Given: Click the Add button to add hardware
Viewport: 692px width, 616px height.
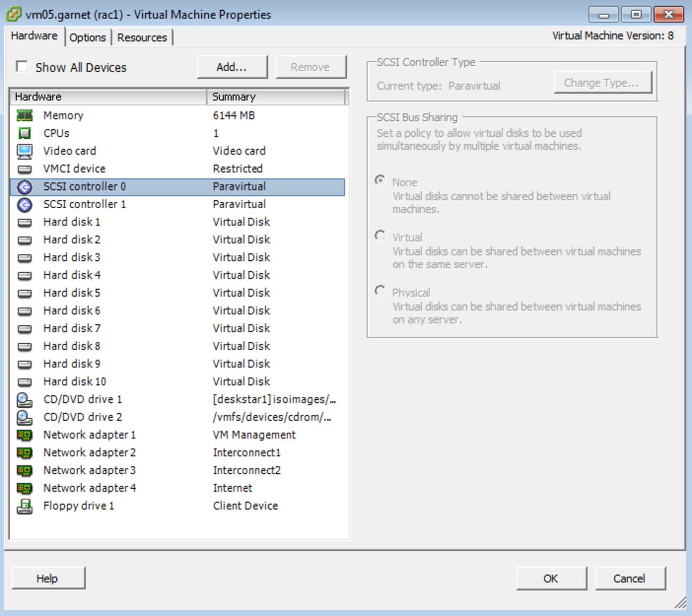Looking at the screenshot, I should pyautogui.click(x=232, y=67).
